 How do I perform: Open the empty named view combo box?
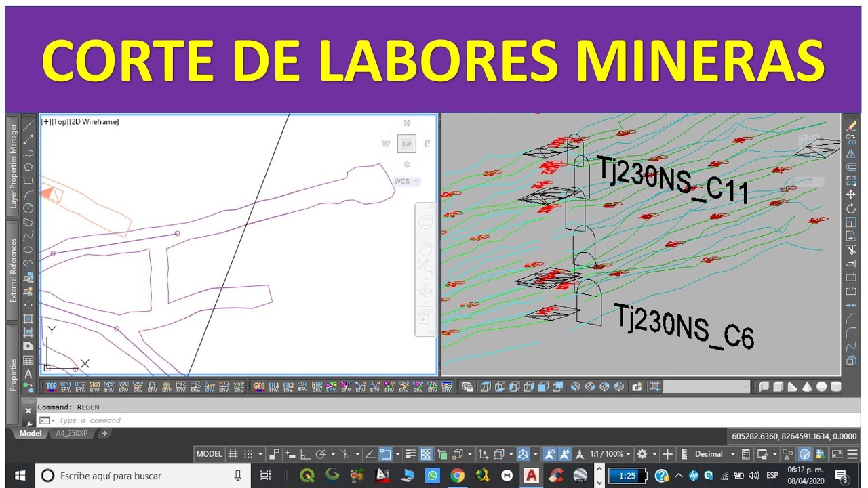(x=707, y=386)
